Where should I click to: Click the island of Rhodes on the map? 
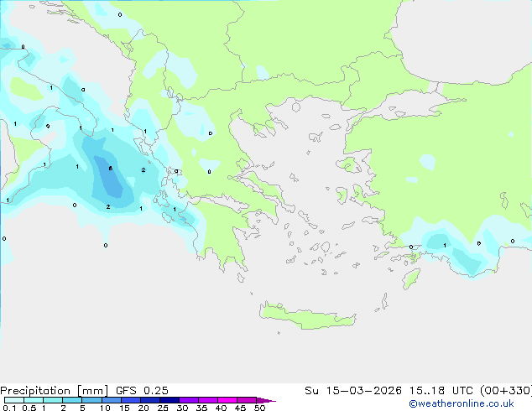click(411, 278)
